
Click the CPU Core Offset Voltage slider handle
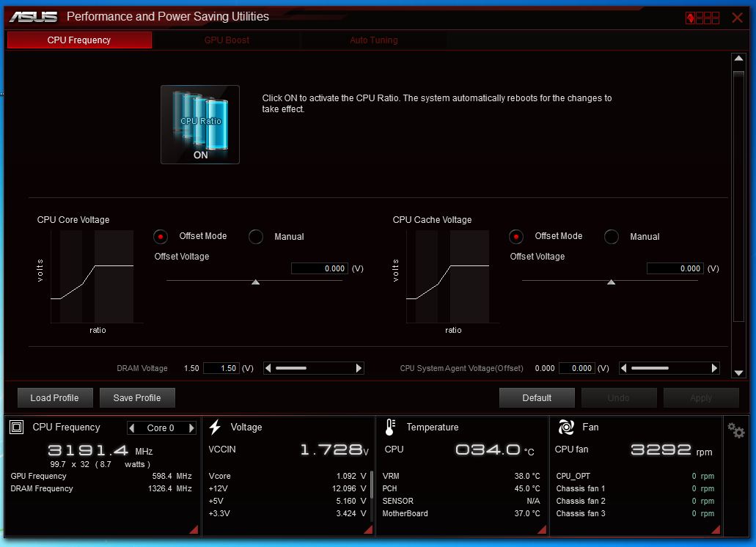tap(255, 282)
